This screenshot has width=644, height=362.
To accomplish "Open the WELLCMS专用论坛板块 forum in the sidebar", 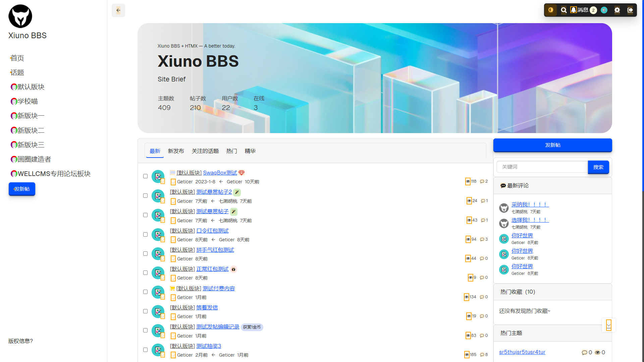I will [x=51, y=174].
